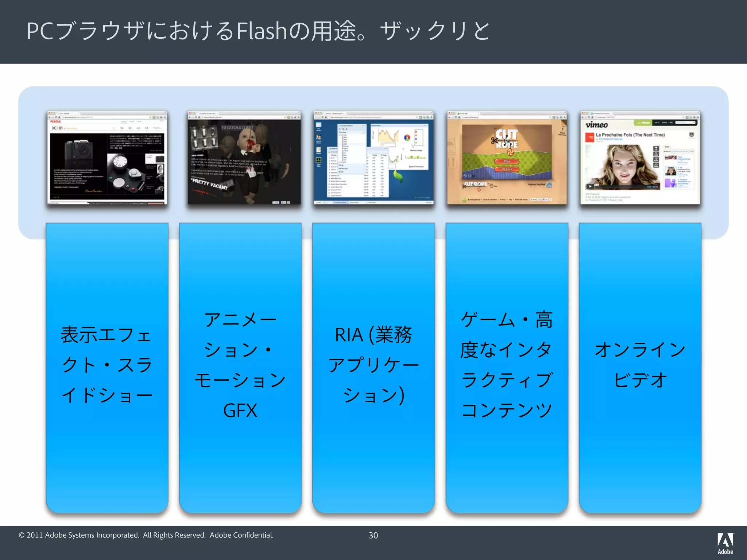Screen dimensions: 747x560
Task: Click the PENTAX logo in the first screenshot
Action: [55, 122]
